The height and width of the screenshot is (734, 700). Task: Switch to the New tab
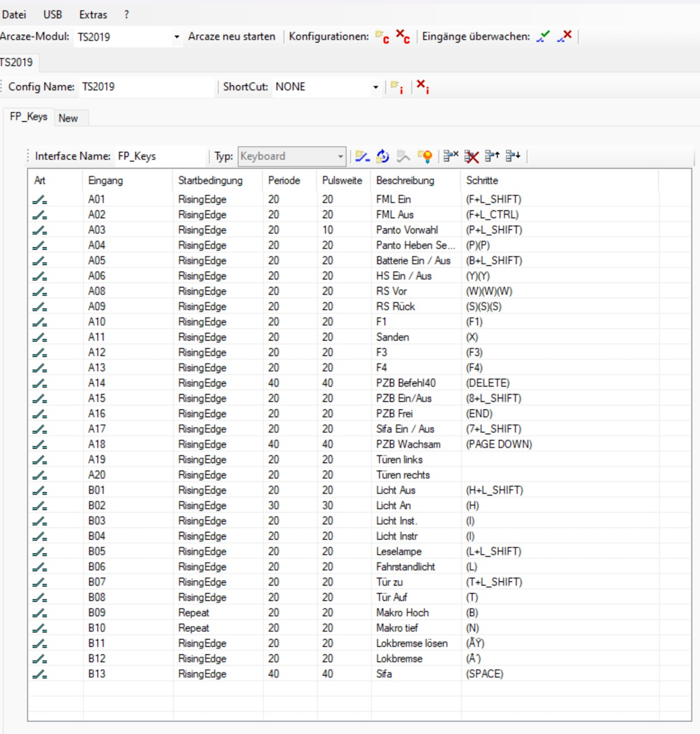pos(68,118)
